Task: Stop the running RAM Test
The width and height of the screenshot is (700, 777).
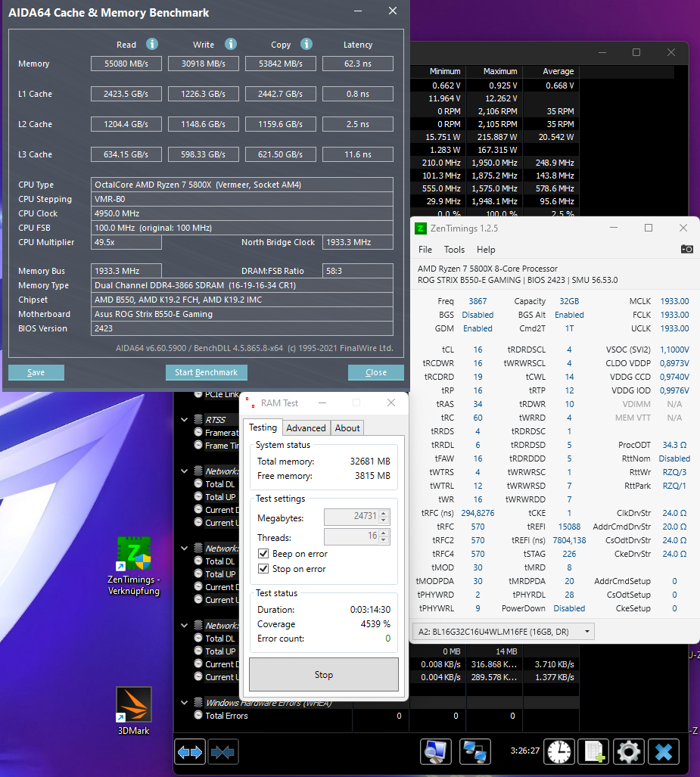Action: (x=324, y=674)
